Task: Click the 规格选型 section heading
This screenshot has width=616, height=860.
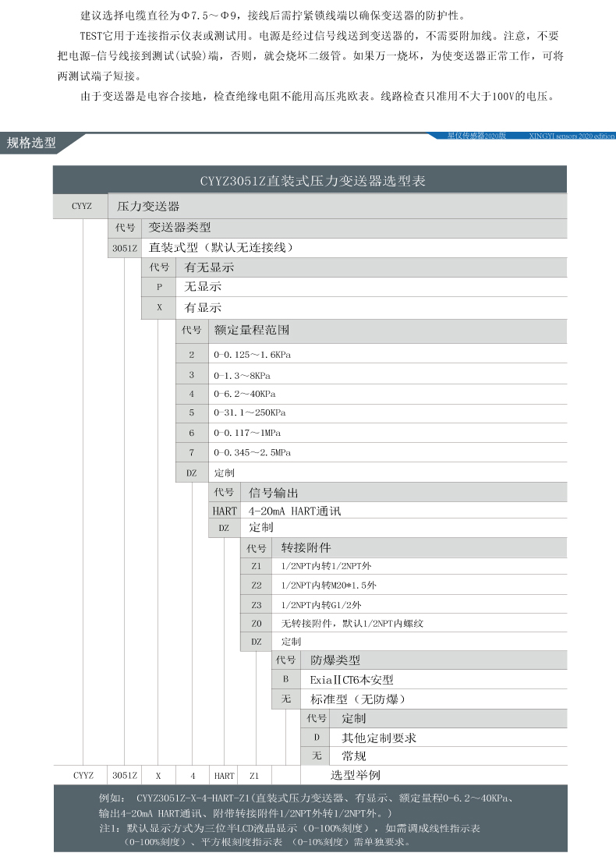Action: click(31, 143)
